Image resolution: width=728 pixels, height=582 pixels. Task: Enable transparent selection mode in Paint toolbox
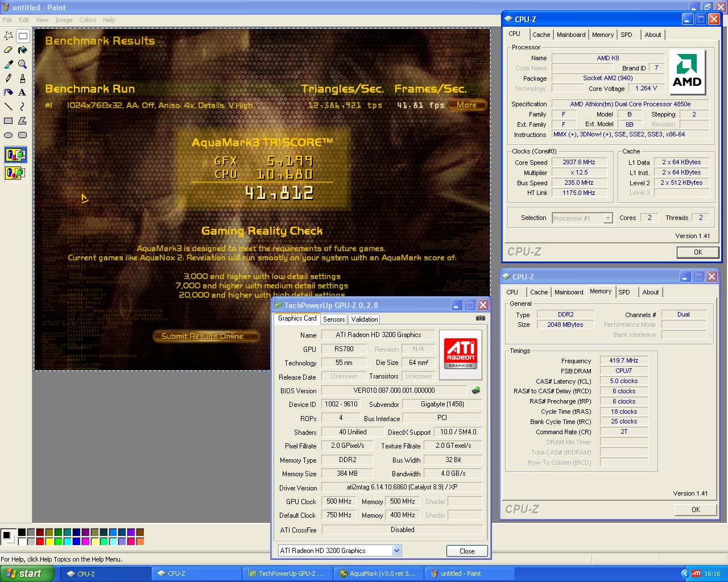(16, 173)
